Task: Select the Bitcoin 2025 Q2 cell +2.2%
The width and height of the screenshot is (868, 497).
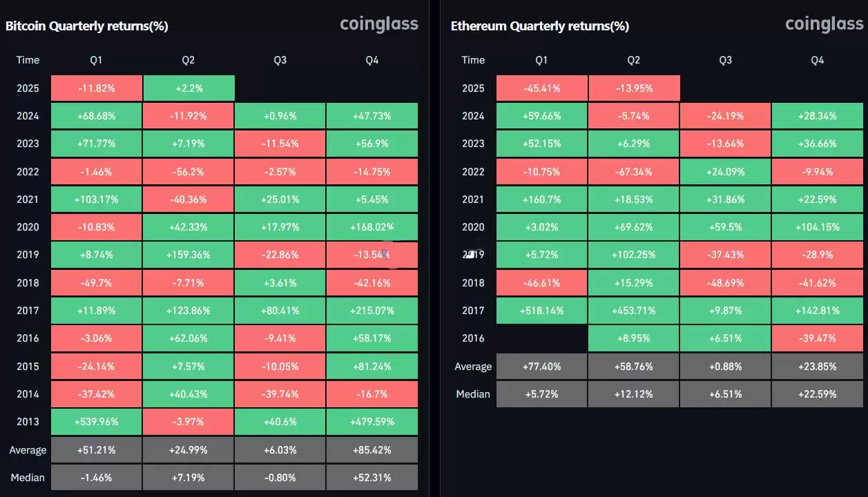Action: [x=189, y=88]
